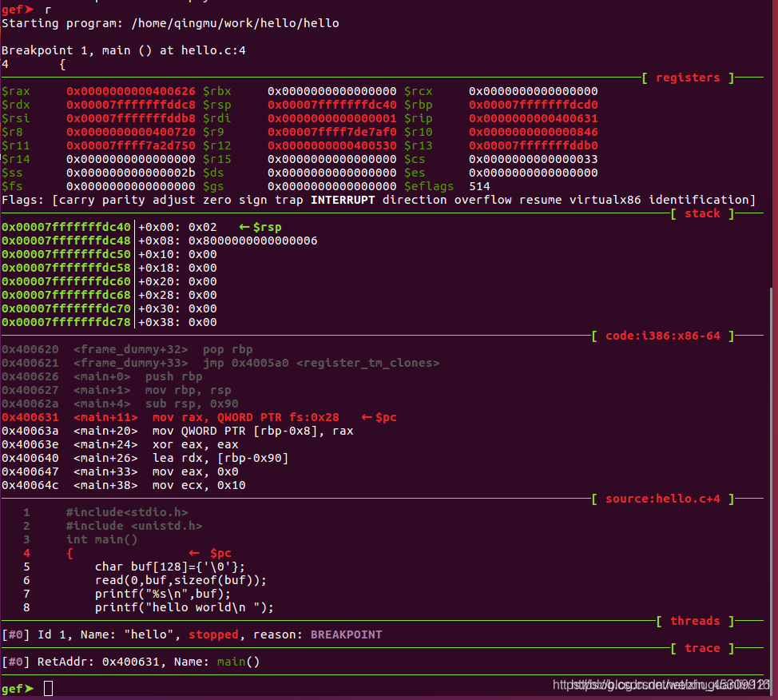Click current instruction mov rax, QWORD PTR fs:0x28

click(x=245, y=417)
